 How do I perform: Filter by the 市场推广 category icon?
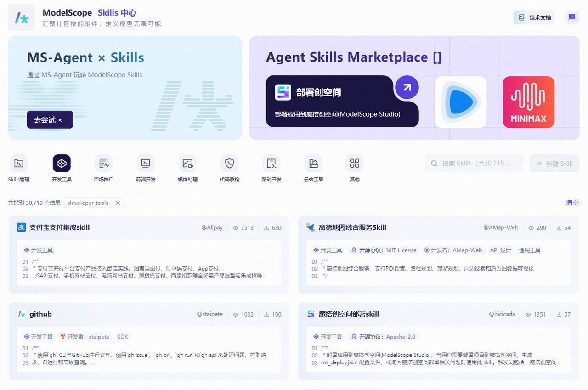click(x=103, y=163)
